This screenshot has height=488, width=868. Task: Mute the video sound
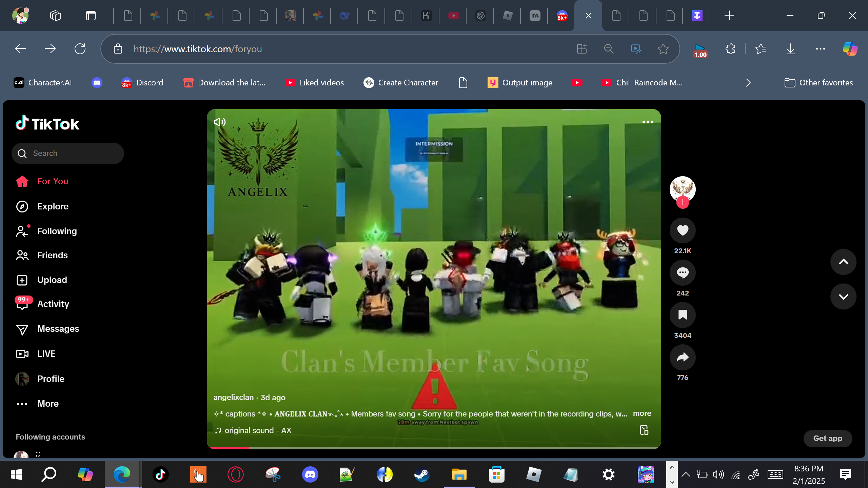coord(220,122)
